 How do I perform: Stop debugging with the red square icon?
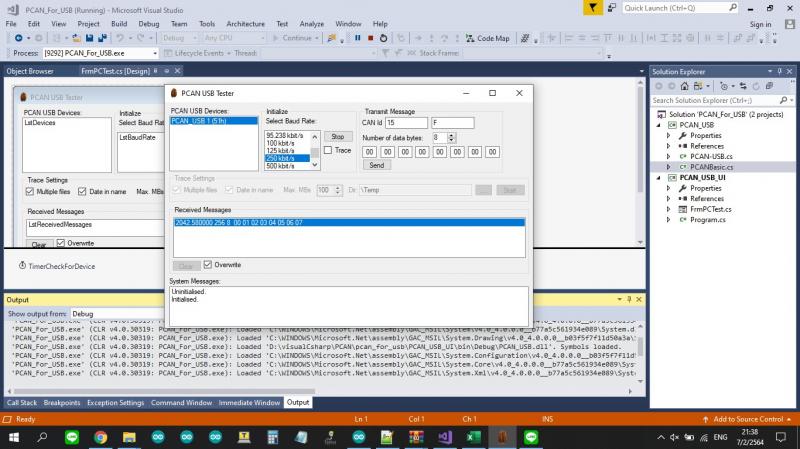[x=370, y=38]
